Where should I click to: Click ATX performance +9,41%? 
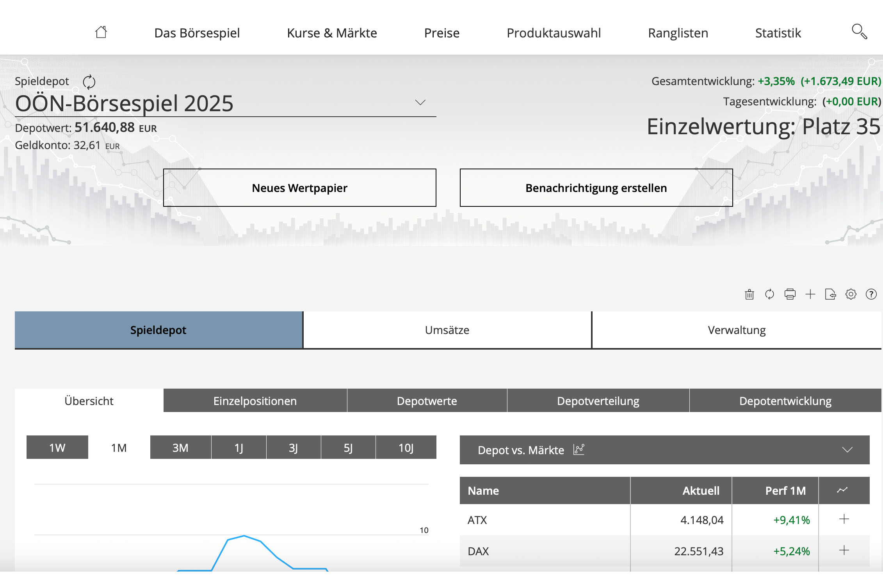(x=792, y=520)
